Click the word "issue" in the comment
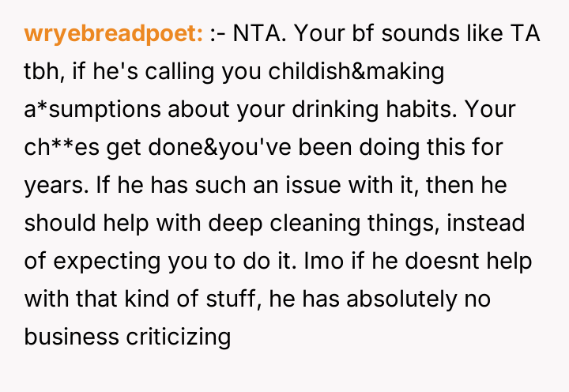This screenshot has height=392, width=569. click(297, 184)
